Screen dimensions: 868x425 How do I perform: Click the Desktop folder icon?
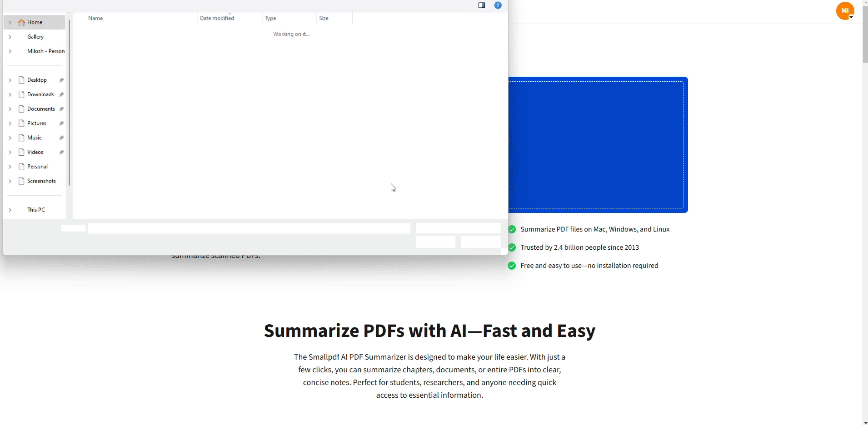pyautogui.click(x=22, y=80)
